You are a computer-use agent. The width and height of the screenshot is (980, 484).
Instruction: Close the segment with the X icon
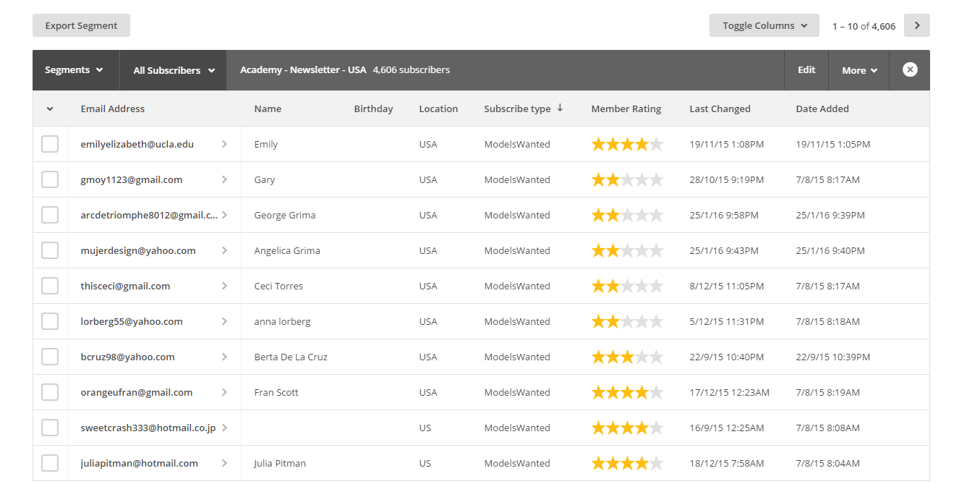[x=910, y=70]
